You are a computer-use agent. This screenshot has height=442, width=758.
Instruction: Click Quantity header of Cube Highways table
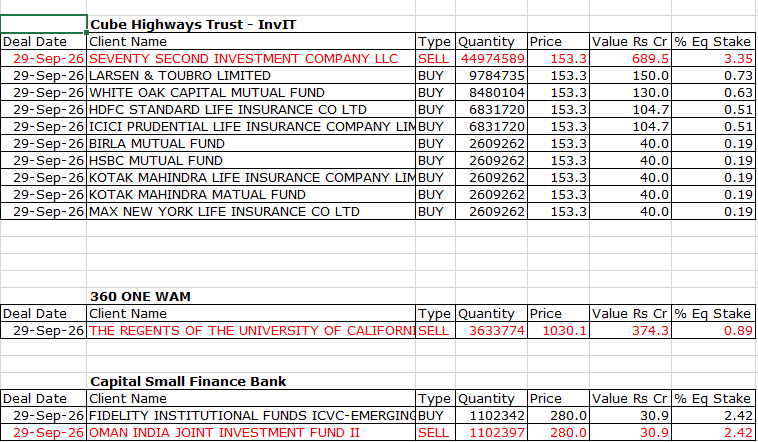pos(491,42)
